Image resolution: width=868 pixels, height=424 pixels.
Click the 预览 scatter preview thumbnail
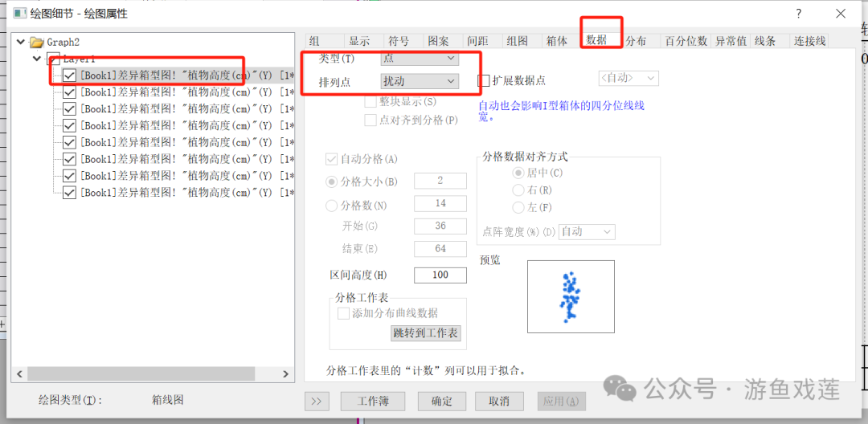coord(571,297)
